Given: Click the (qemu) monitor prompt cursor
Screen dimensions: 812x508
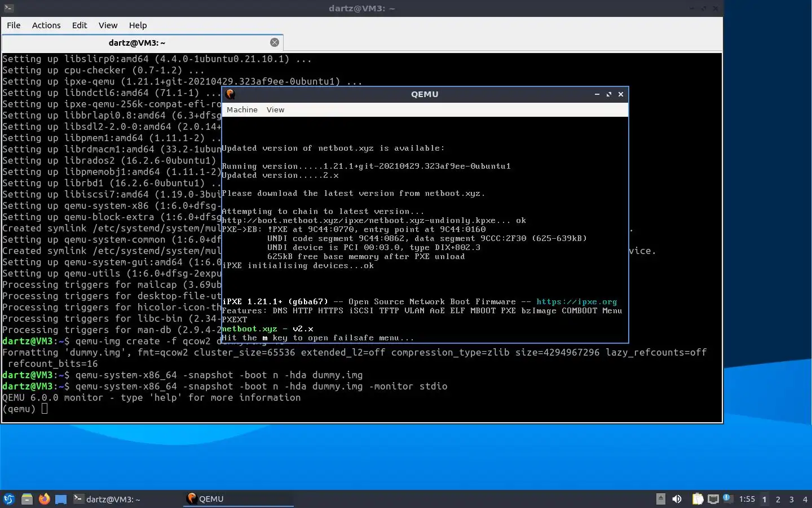Looking at the screenshot, I should (45, 409).
